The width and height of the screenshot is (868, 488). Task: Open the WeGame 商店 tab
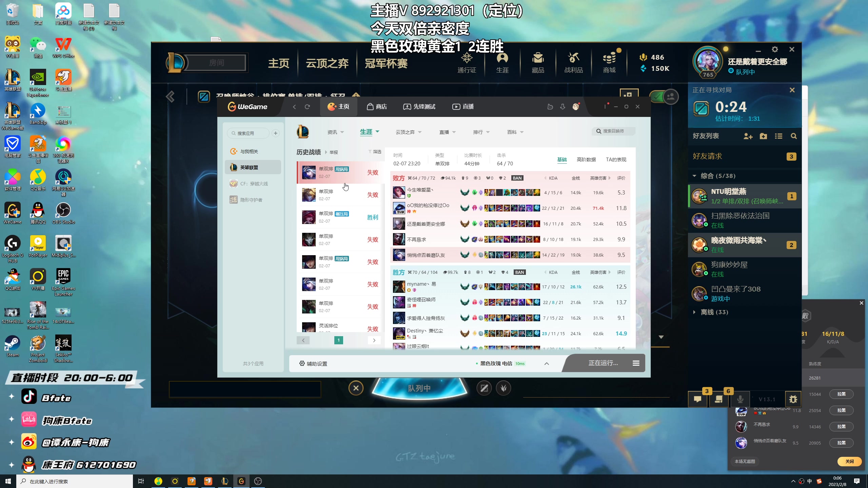pyautogui.click(x=377, y=107)
